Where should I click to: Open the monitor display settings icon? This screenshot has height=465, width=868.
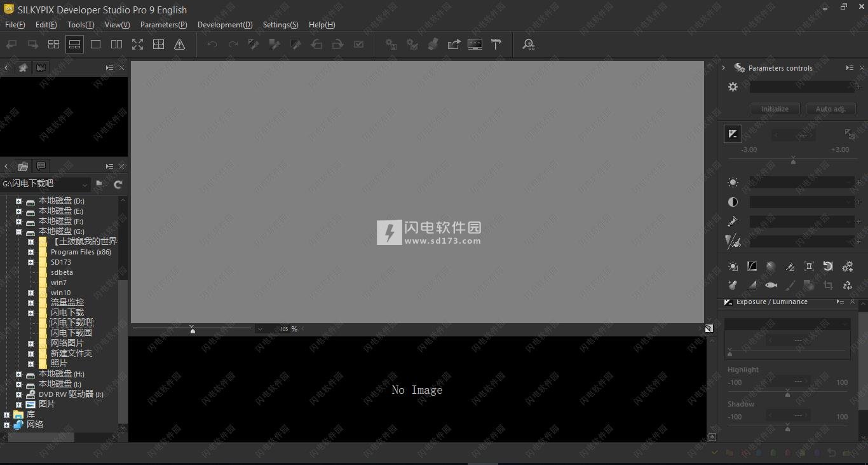click(475, 45)
